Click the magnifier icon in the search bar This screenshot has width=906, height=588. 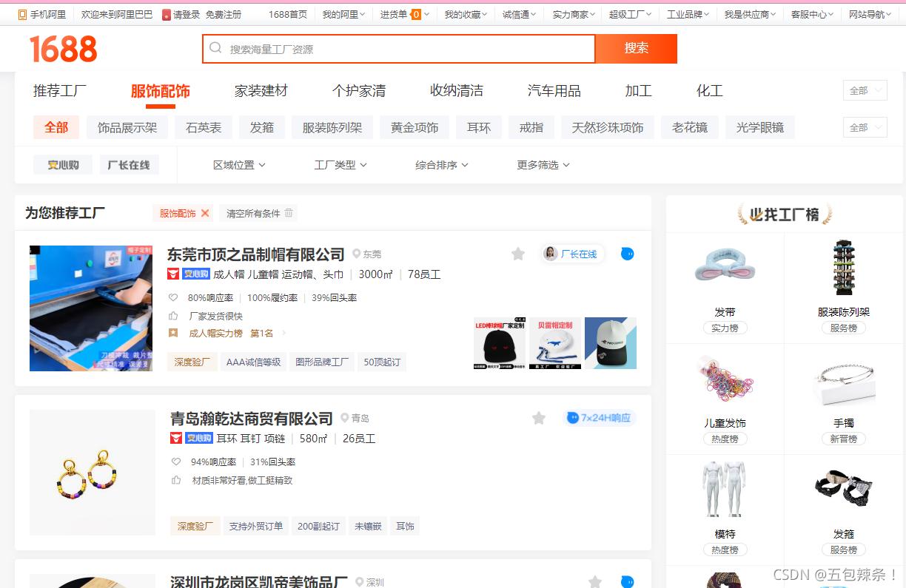215,47
